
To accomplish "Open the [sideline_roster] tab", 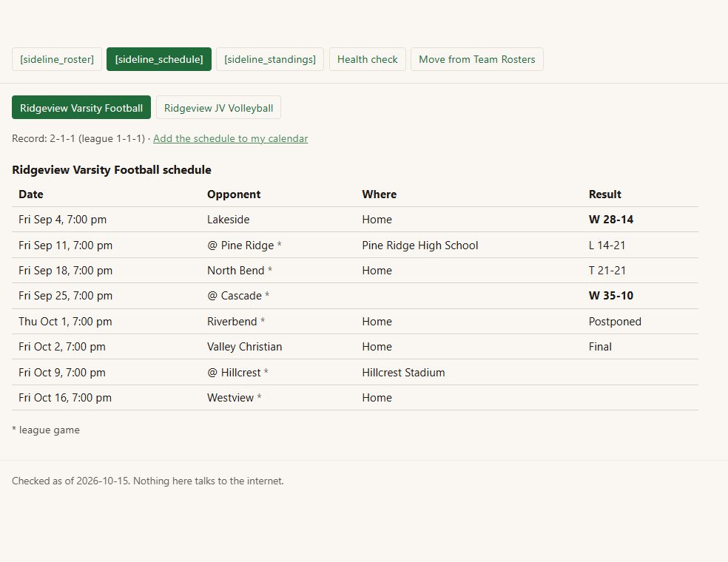I will (57, 59).
